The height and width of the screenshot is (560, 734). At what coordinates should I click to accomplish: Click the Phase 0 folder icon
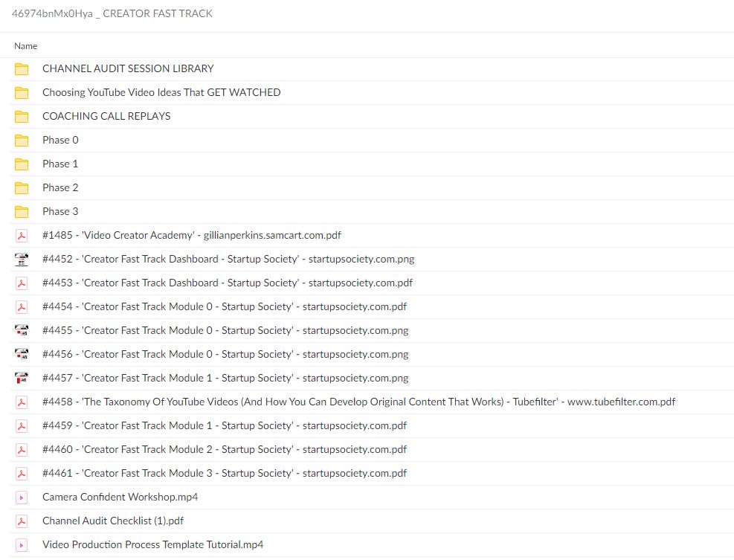21,141
